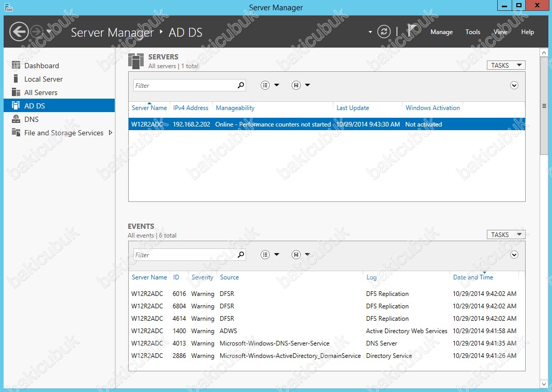Open the DNS role icon in sidebar
Screen dimensions: 552x392
(x=16, y=119)
